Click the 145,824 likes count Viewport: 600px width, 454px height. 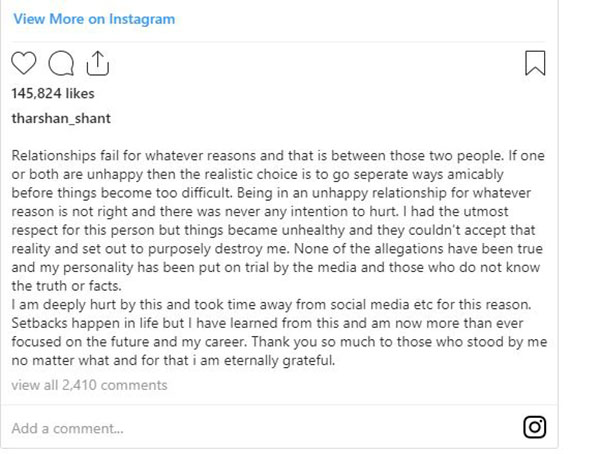pos(52,93)
